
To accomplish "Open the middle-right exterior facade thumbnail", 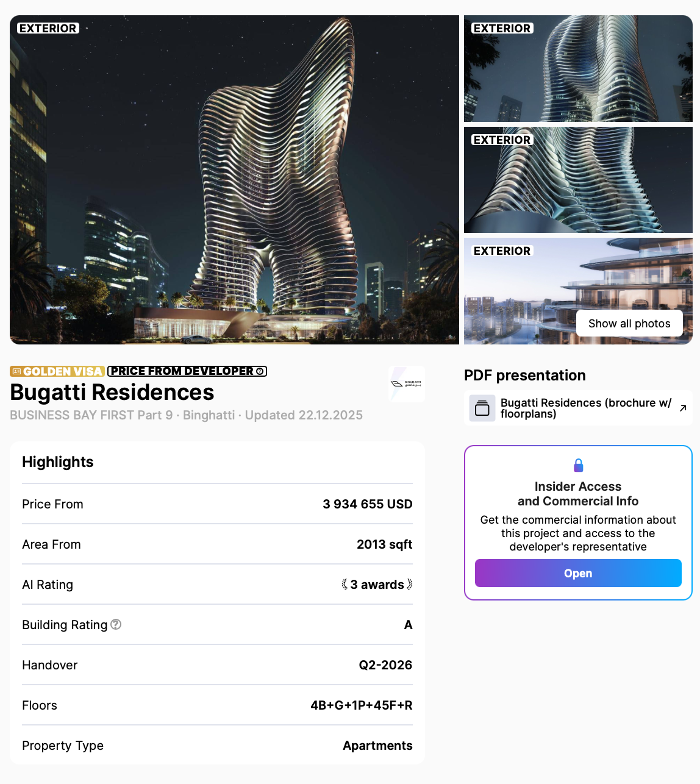I will click(578, 180).
